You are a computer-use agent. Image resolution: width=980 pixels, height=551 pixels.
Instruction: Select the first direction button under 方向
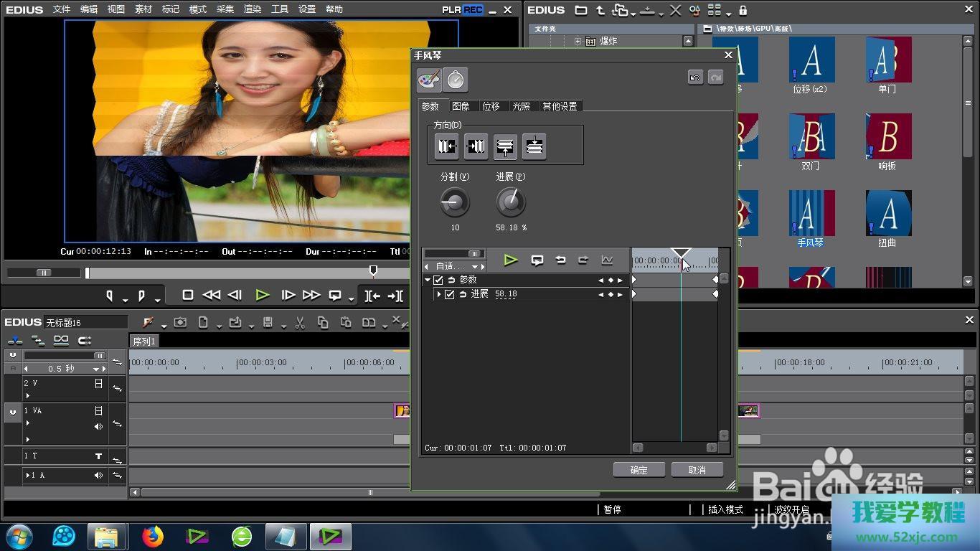[446, 146]
